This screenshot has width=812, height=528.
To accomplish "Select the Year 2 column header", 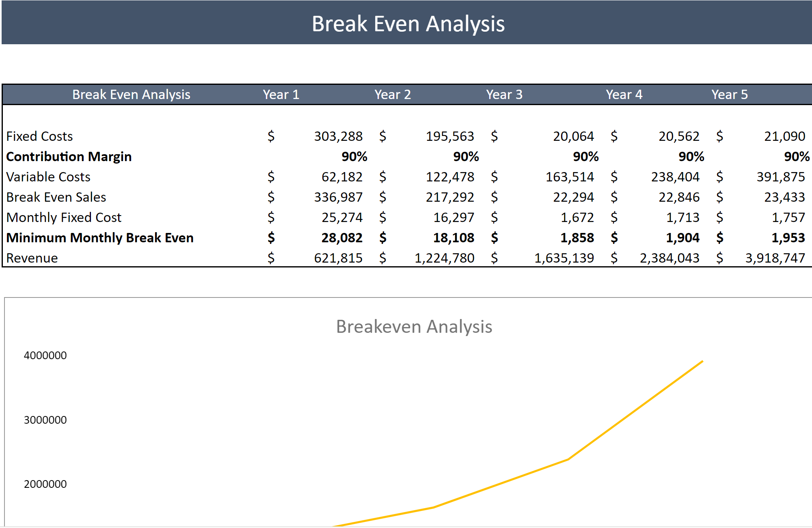I will click(393, 95).
